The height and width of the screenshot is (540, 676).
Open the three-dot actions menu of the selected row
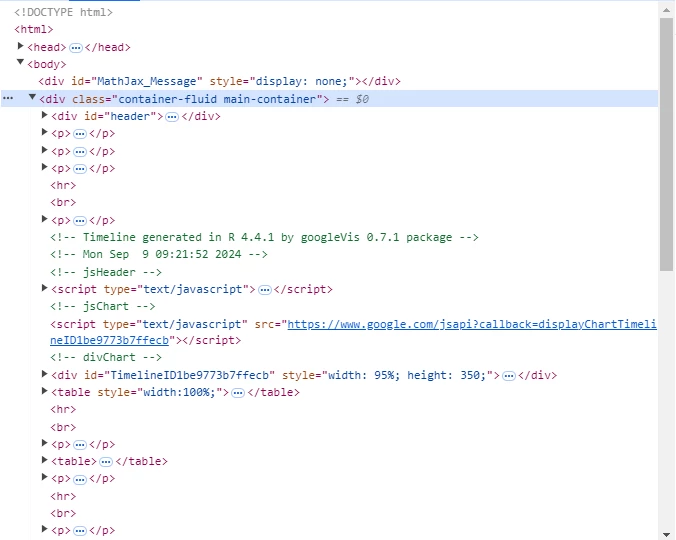[x=8, y=99]
